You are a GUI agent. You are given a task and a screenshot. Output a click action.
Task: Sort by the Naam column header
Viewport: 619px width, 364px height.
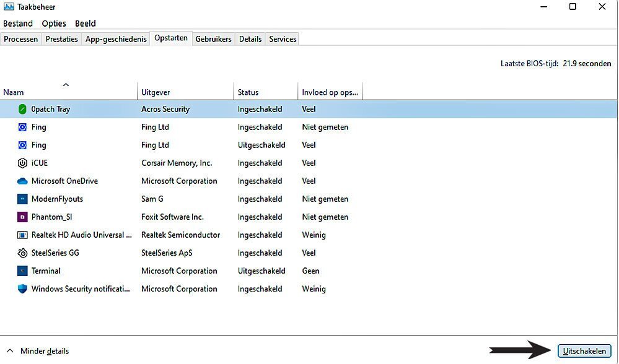tap(68, 92)
